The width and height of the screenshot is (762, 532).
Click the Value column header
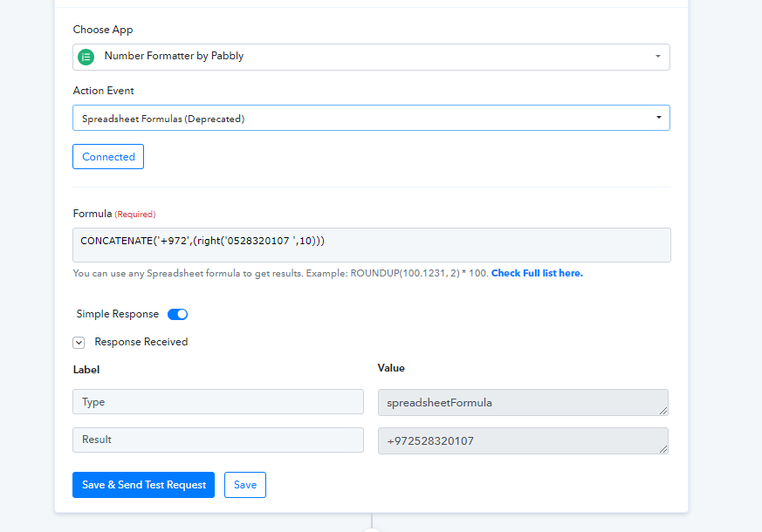391,368
